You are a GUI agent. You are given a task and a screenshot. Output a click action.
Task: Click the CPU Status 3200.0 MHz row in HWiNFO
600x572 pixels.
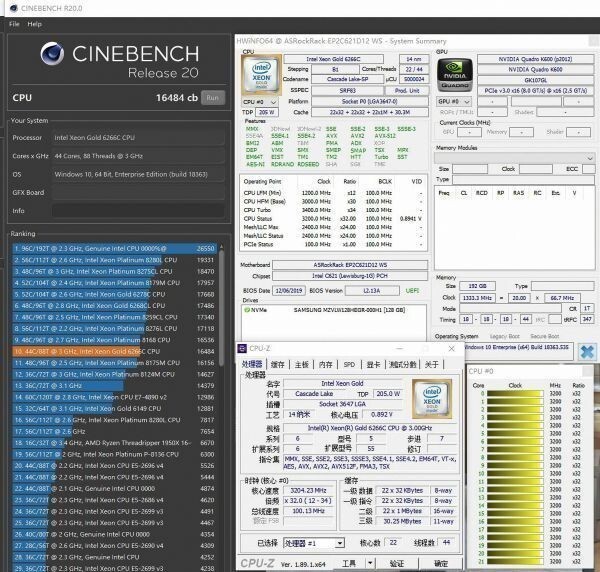pyautogui.click(x=333, y=219)
